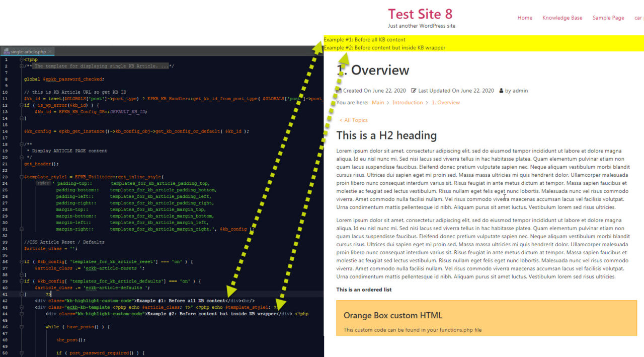
Task: Select the single-article.php editor tab
Action: pos(28,51)
